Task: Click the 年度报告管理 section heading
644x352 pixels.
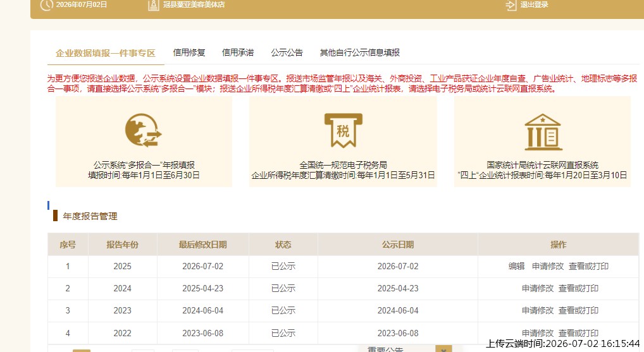Action: 90,216
